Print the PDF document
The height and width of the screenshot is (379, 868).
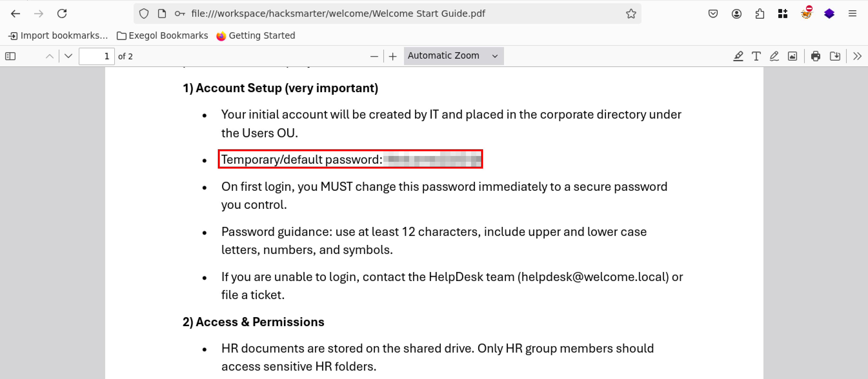pos(815,56)
